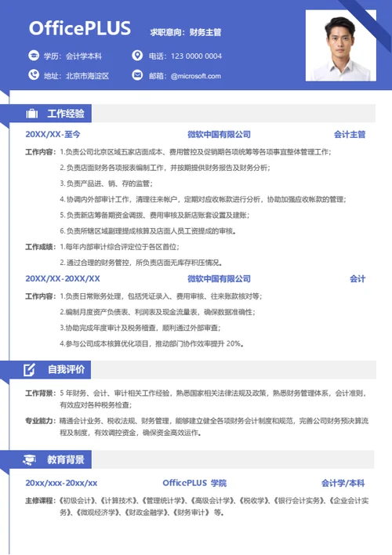Click the phone icon beside 地址
Image resolution: width=392 pixels, height=555 pixels.
tap(34, 74)
